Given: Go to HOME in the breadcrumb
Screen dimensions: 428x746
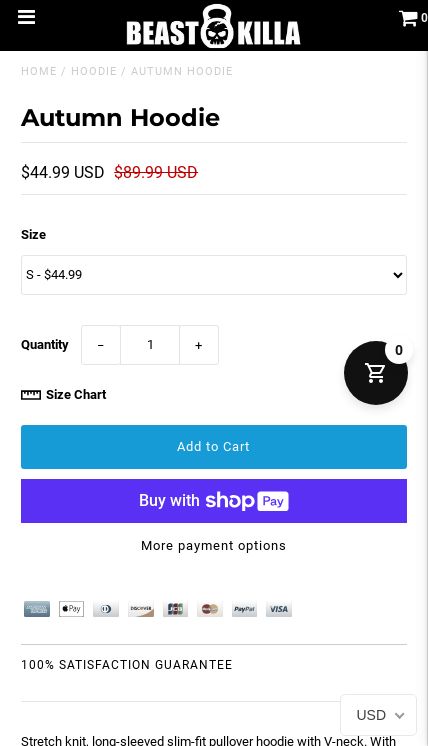Looking at the screenshot, I should (39, 71).
